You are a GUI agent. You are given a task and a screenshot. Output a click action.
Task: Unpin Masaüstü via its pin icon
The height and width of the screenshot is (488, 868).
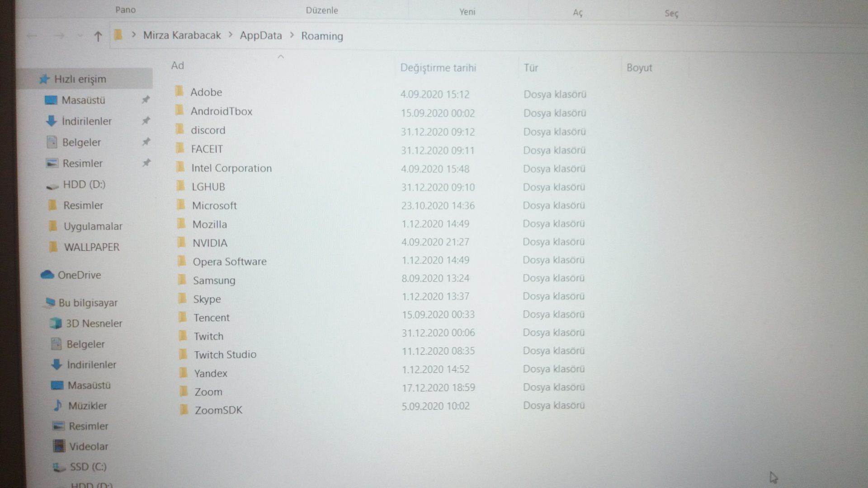[x=146, y=100]
